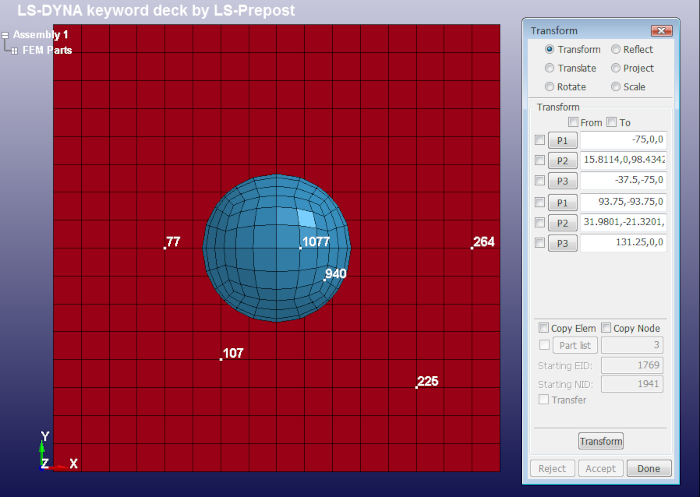Enable the Copy Node checkbox
This screenshot has width=700, height=497.
606,328
